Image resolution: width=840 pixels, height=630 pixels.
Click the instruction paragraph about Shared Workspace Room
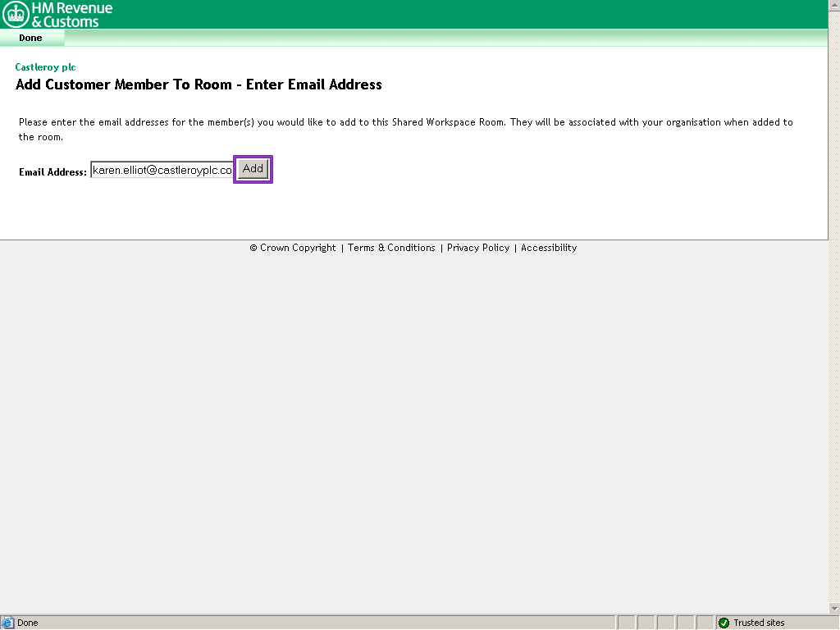coord(405,130)
